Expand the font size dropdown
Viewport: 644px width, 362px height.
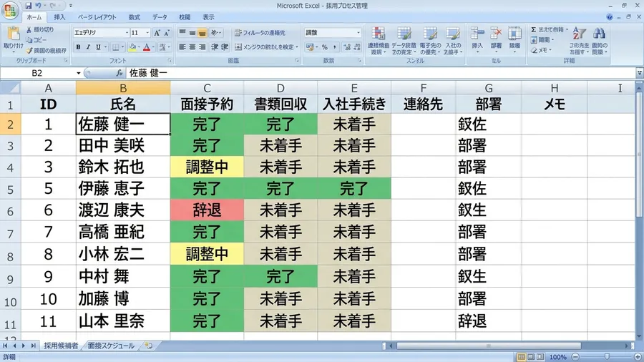tap(147, 33)
